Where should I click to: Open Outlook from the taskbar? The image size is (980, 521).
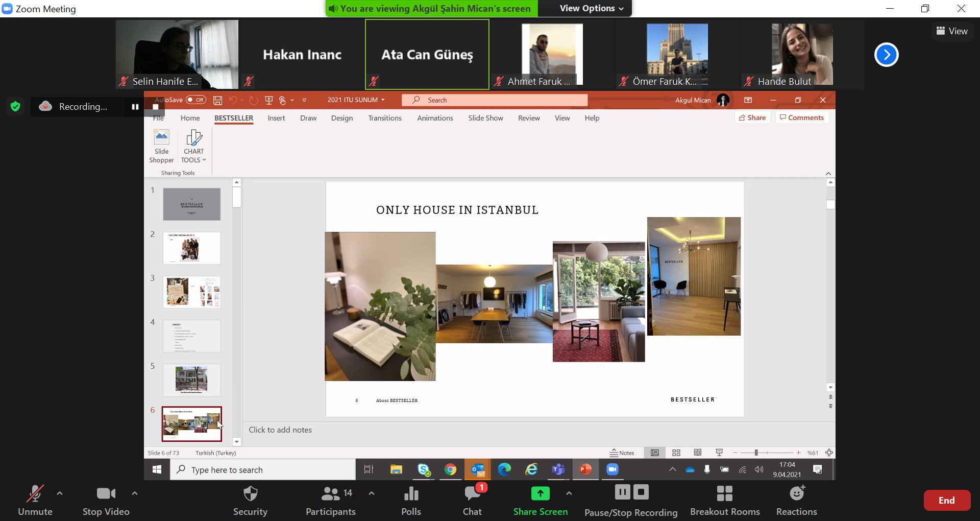[478, 469]
